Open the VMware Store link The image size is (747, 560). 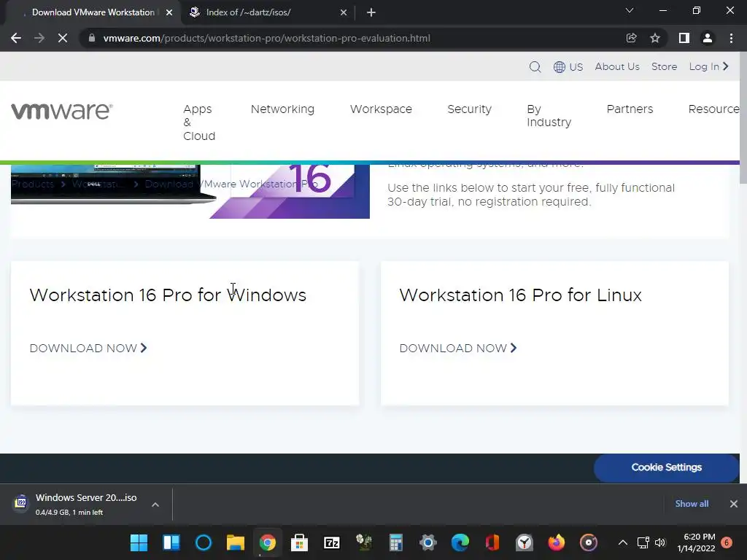pyautogui.click(x=664, y=66)
